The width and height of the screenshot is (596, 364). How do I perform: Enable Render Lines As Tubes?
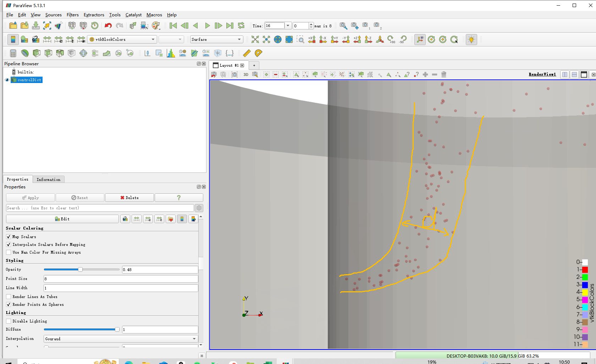click(x=9, y=297)
